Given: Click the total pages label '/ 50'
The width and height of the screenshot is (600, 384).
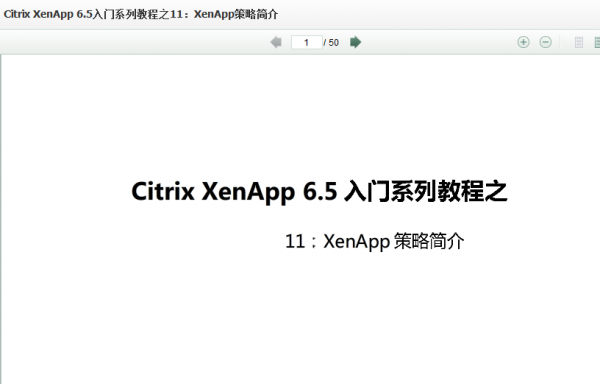Looking at the screenshot, I should coord(331,42).
